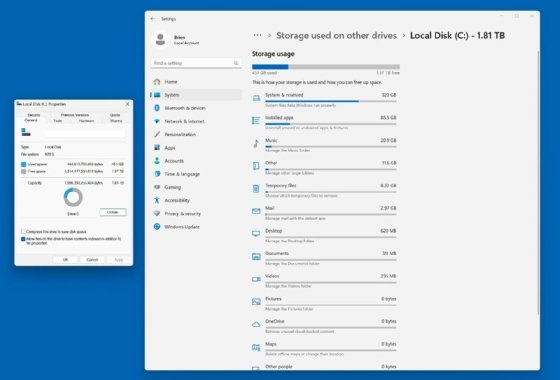Switch to Sharing tab in Properties dialog
The image size is (560, 380).
pyautogui.click(x=116, y=121)
